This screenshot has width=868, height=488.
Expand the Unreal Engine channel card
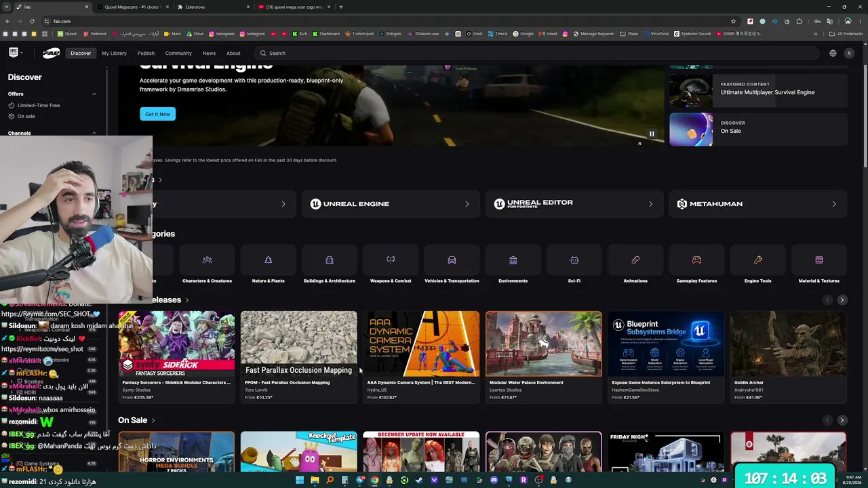[x=391, y=204]
